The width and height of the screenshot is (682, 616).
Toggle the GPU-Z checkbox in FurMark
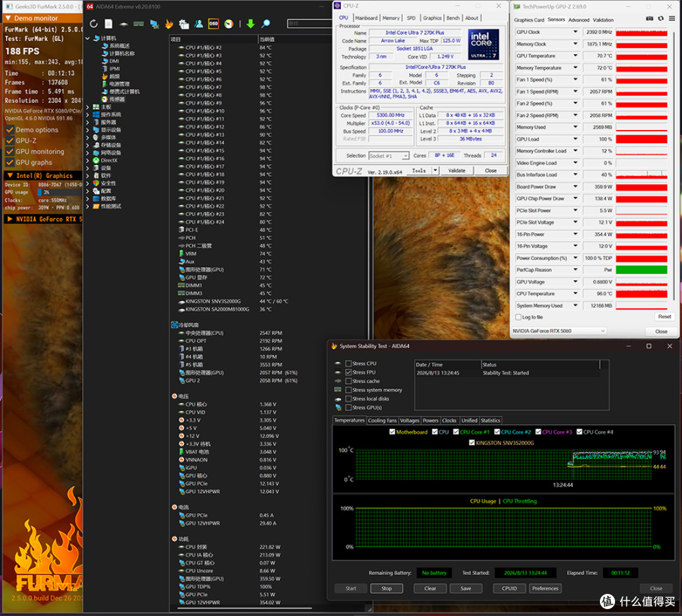pyautogui.click(x=9, y=140)
